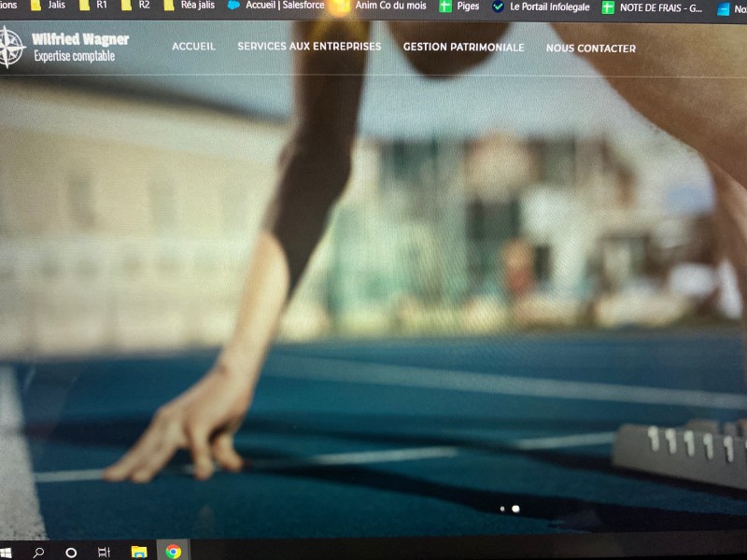Open Windows taskbar search
Viewport: 747px width, 560px height.
point(38,552)
